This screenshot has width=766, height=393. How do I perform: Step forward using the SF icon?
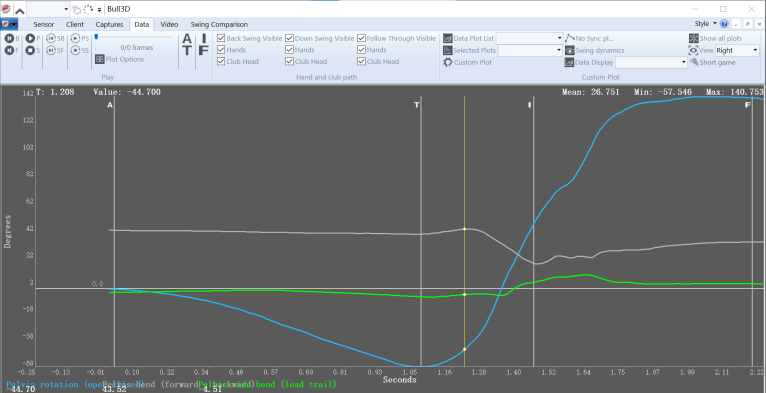pyautogui.click(x=51, y=50)
